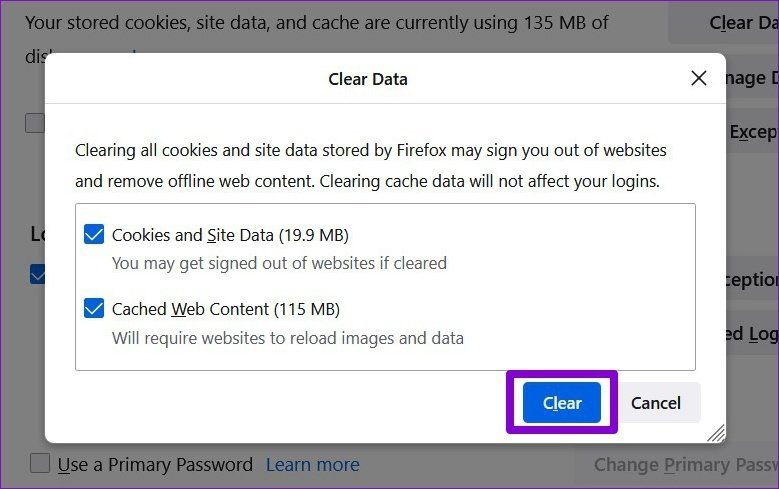Viewport: 779px width, 489px height.
Task: Click the Cached Web Content (115 MB) label
Action: click(x=226, y=309)
